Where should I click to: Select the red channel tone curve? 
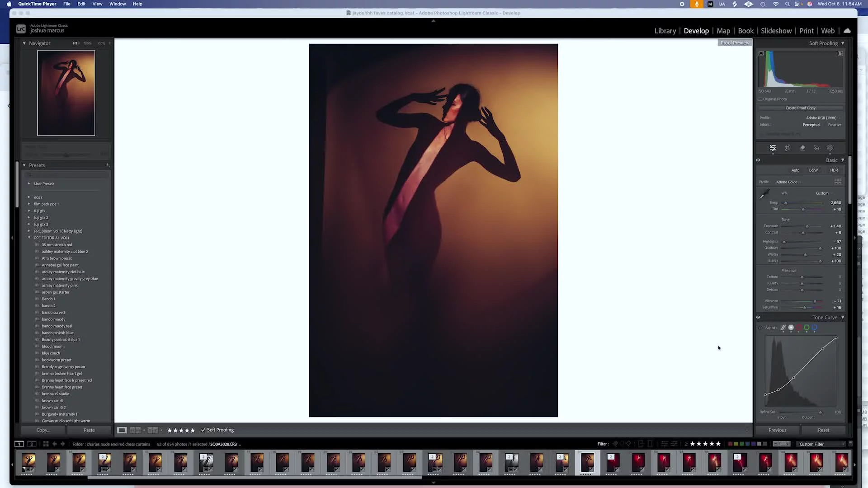click(799, 328)
